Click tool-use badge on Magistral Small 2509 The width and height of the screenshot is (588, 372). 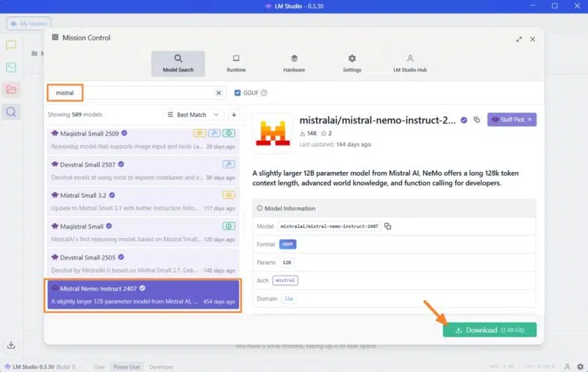coord(214,133)
